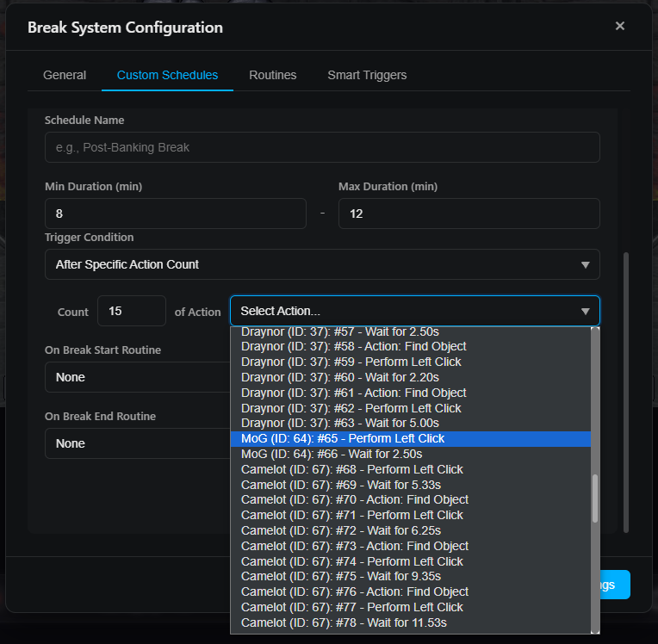Screen dimensions: 658x644
Task: Focus the Max Duration field showing 12
Action: [x=469, y=214]
